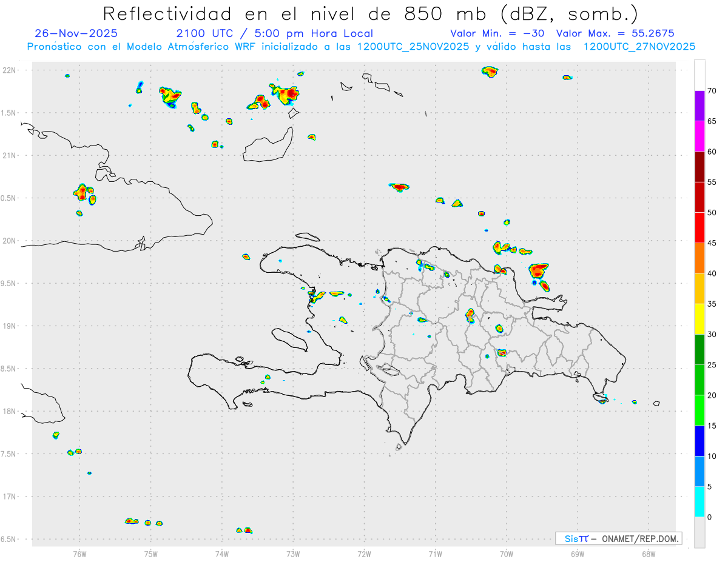Click the bright green 15–20 dBZ legend band
728x562 pixels.
coord(699,410)
